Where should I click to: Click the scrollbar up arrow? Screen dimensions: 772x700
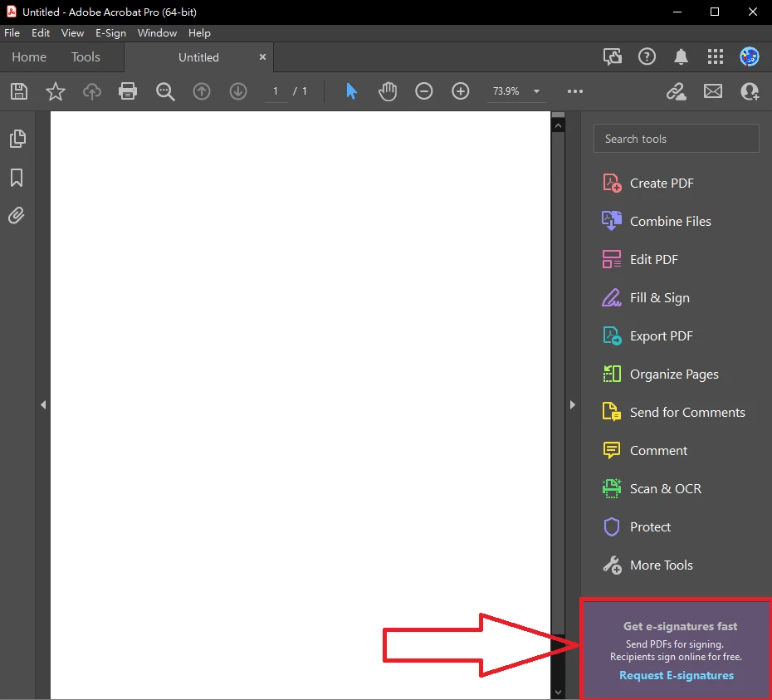pos(558,125)
